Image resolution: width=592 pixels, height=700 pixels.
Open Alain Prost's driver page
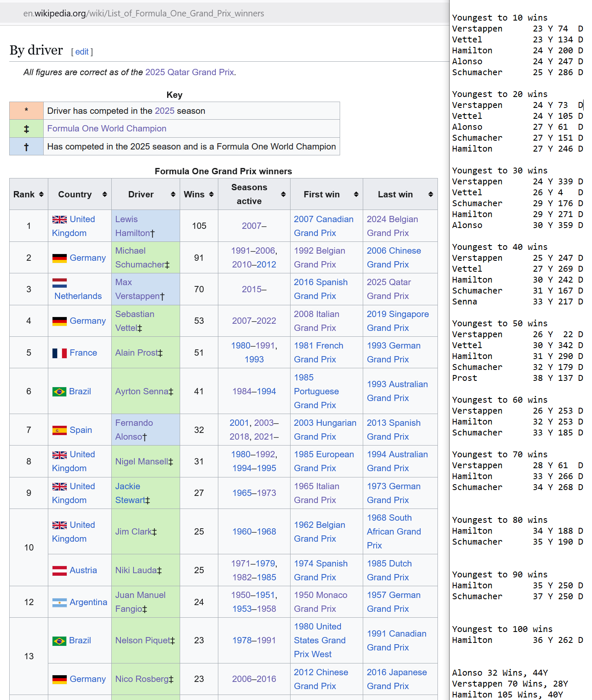click(136, 353)
